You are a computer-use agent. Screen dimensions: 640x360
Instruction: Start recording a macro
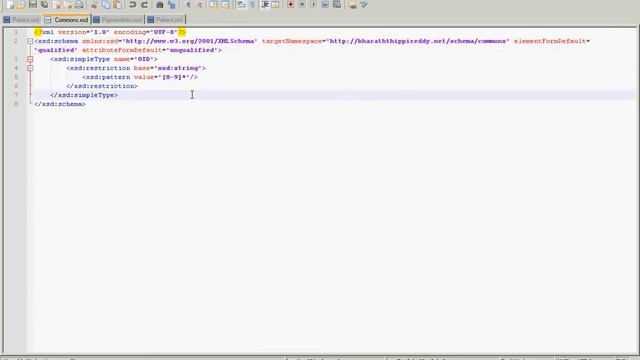[291, 5]
